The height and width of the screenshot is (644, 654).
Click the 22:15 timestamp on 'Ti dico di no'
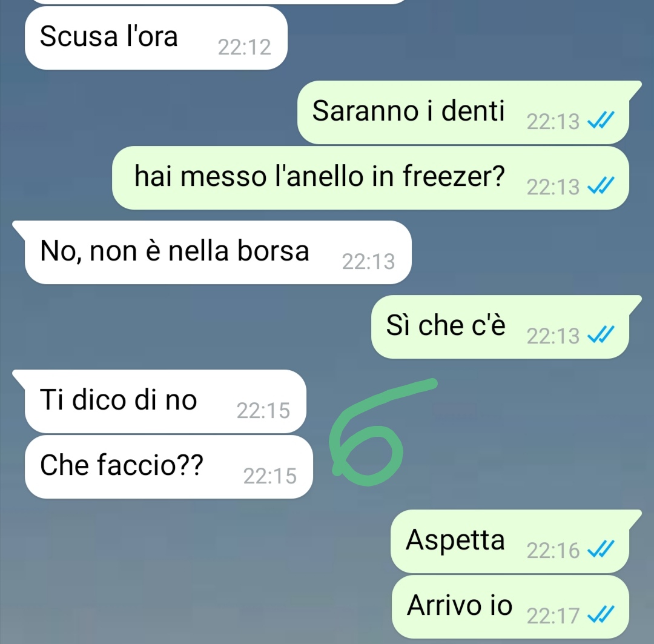263,410
